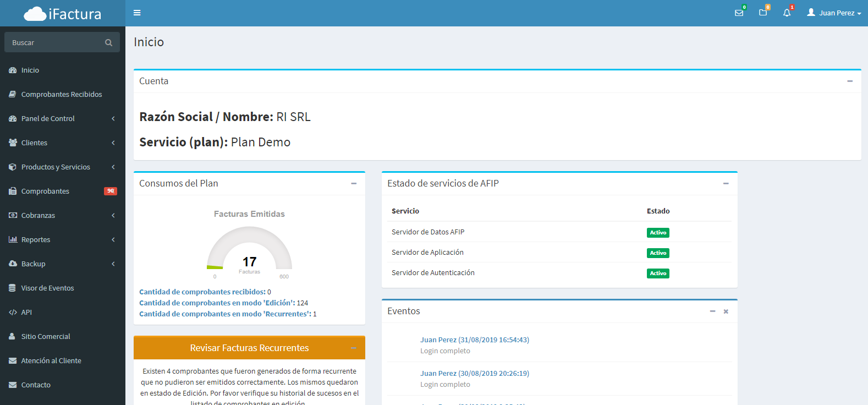Open Visor de Eventos menu item
The height and width of the screenshot is (405, 868).
pos(47,288)
